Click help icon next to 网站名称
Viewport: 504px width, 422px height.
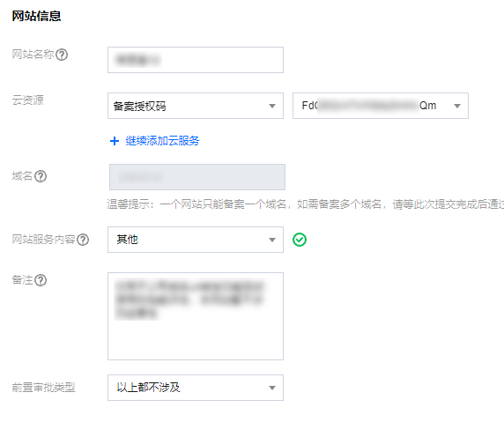(62, 55)
